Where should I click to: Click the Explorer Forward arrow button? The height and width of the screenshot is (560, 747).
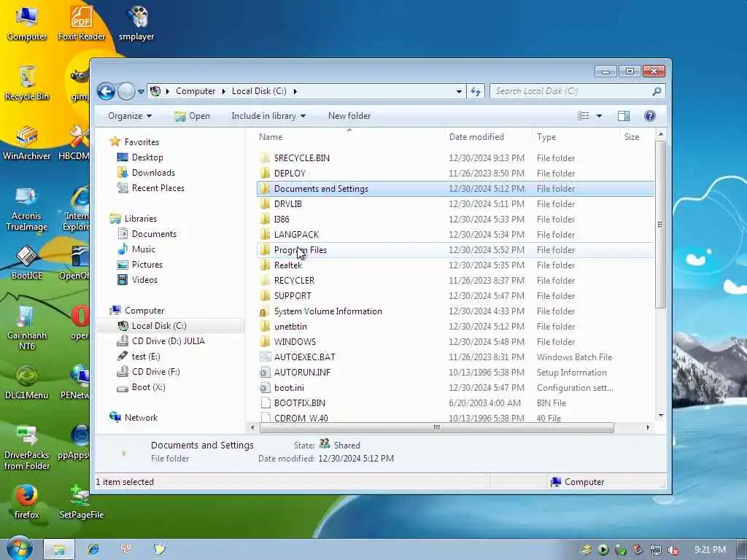click(126, 91)
